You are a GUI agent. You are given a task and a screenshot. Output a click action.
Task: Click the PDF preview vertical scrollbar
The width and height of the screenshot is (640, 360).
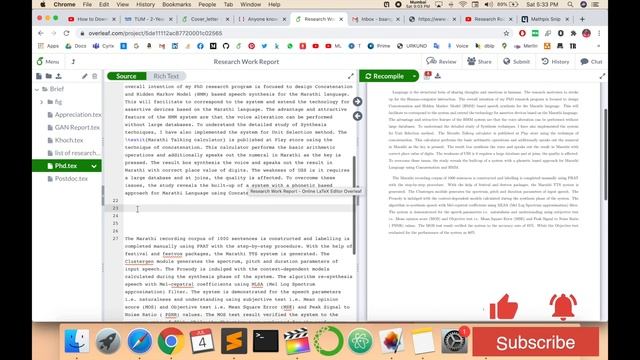click(605, 155)
